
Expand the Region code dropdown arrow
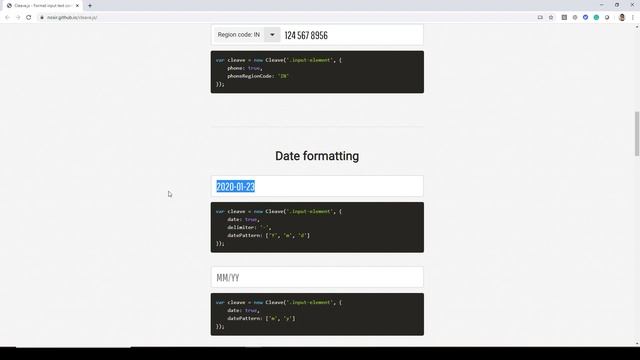point(272,35)
